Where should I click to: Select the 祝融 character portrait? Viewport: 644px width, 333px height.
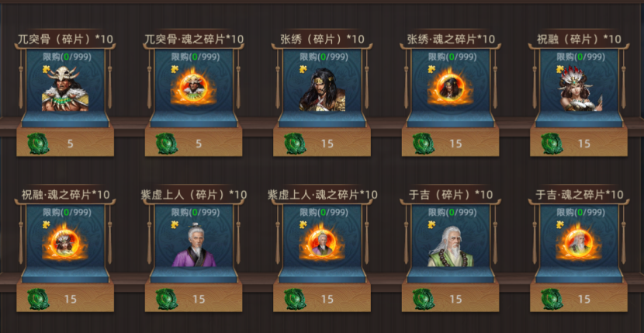(579, 88)
